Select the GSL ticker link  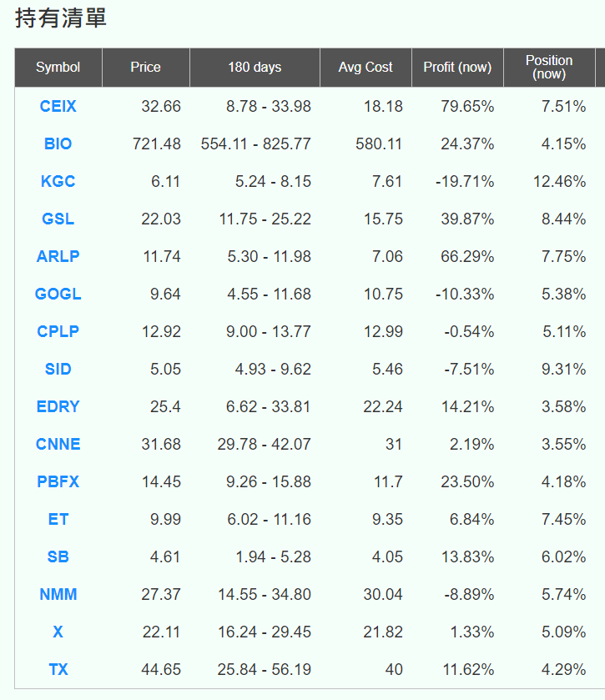(x=58, y=219)
